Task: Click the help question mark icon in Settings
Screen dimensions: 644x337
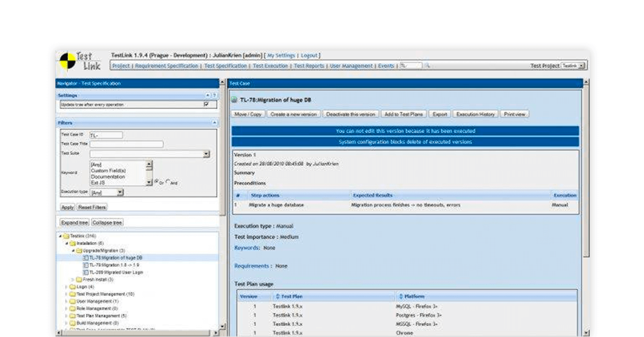Action: 214,95
